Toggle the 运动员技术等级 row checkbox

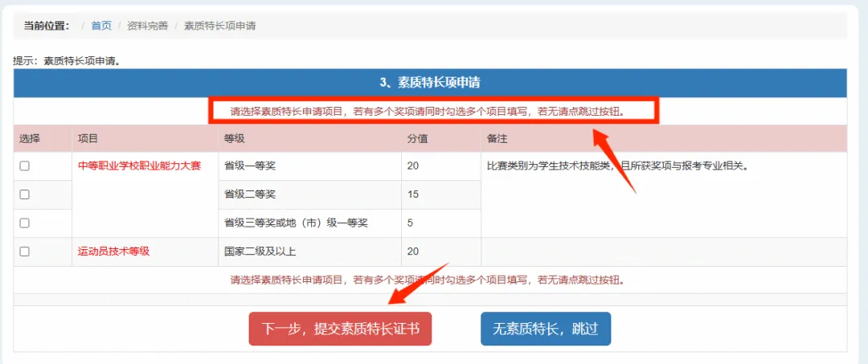pos(25,252)
